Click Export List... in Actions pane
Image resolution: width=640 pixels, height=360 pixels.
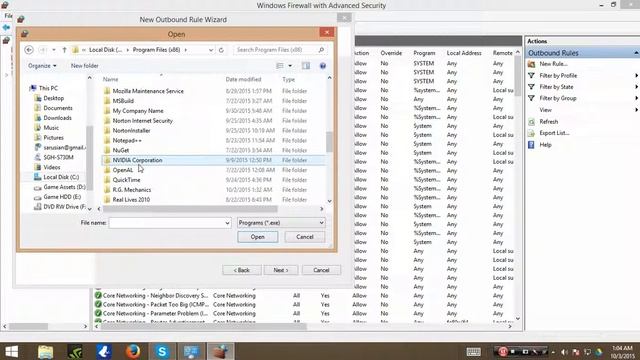tap(554, 133)
